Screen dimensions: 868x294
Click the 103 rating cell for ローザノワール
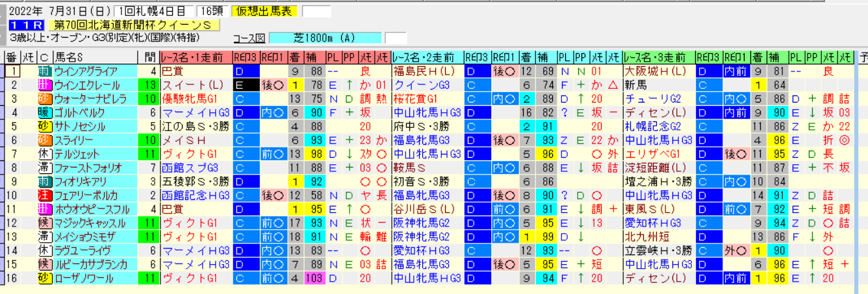[314, 278]
